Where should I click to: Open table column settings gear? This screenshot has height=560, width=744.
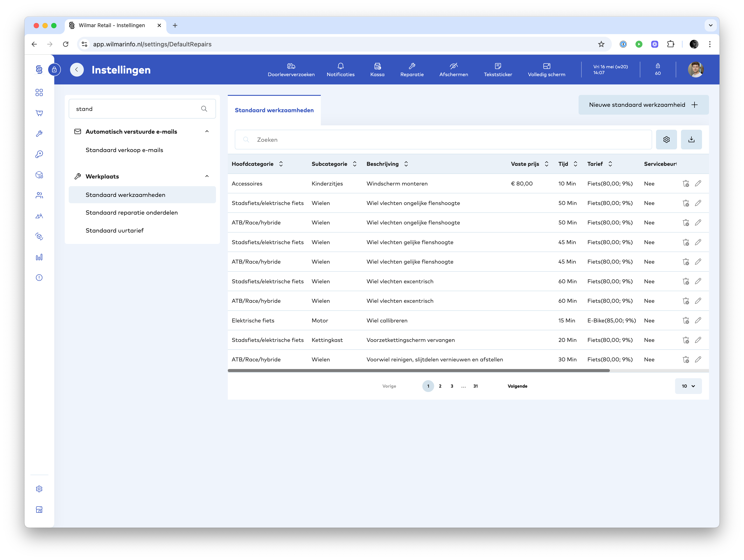(666, 140)
